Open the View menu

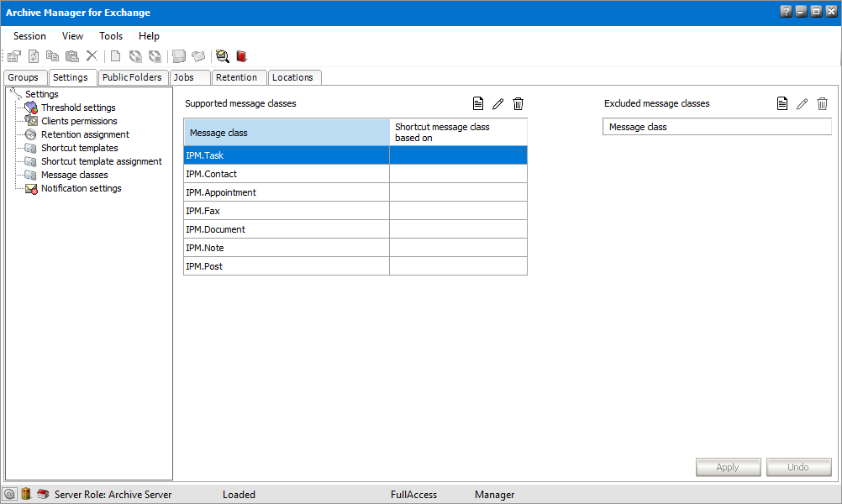click(x=72, y=36)
